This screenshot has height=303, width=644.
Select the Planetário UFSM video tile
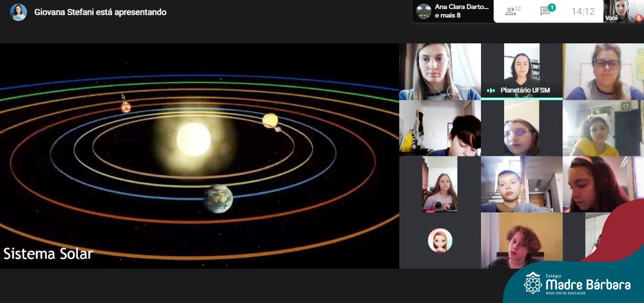coord(522,70)
